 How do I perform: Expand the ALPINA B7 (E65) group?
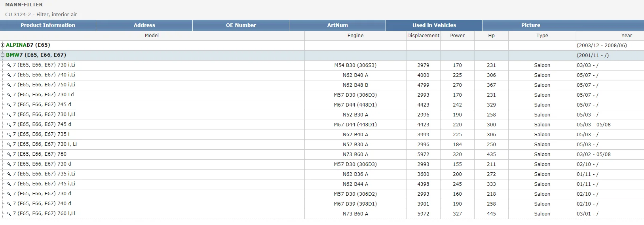[3, 45]
